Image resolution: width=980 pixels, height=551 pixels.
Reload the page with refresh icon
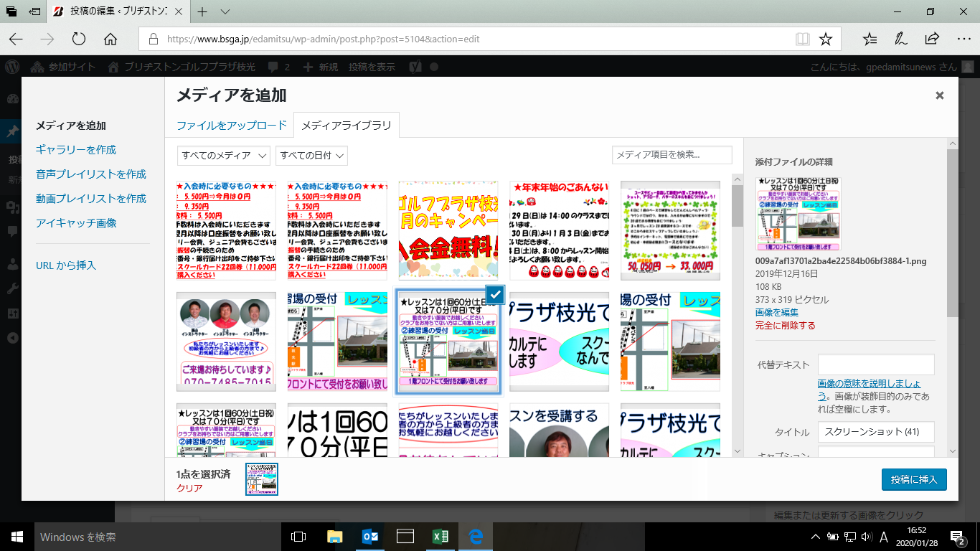(x=79, y=39)
